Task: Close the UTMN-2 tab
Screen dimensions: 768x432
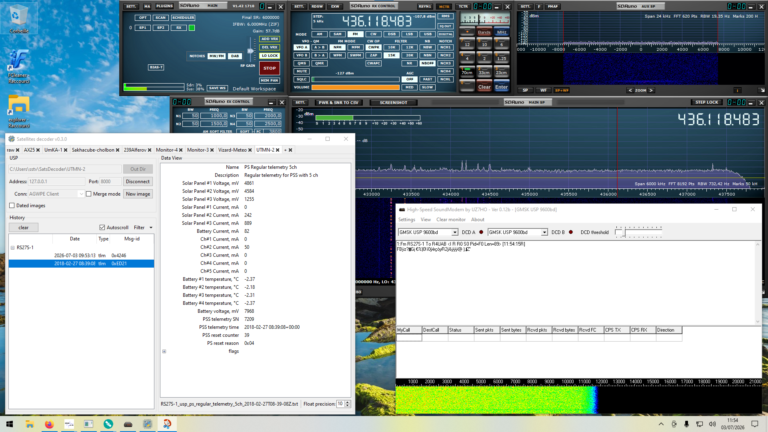Action: coord(278,150)
